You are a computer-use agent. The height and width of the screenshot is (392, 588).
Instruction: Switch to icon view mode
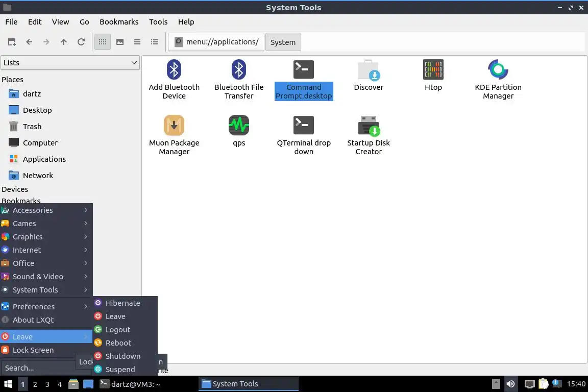tap(103, 42)
